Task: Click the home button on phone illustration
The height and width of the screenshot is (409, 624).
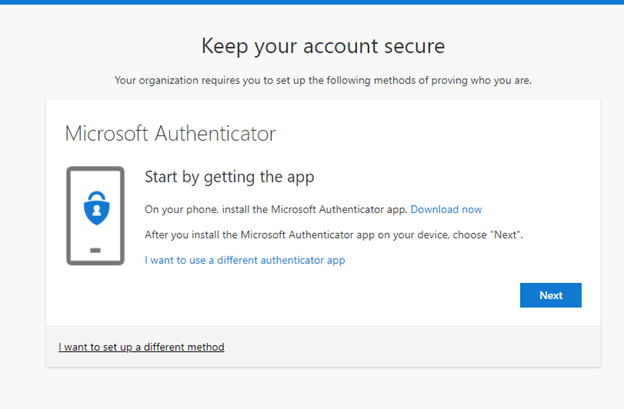Action: (x=96, y=250)
